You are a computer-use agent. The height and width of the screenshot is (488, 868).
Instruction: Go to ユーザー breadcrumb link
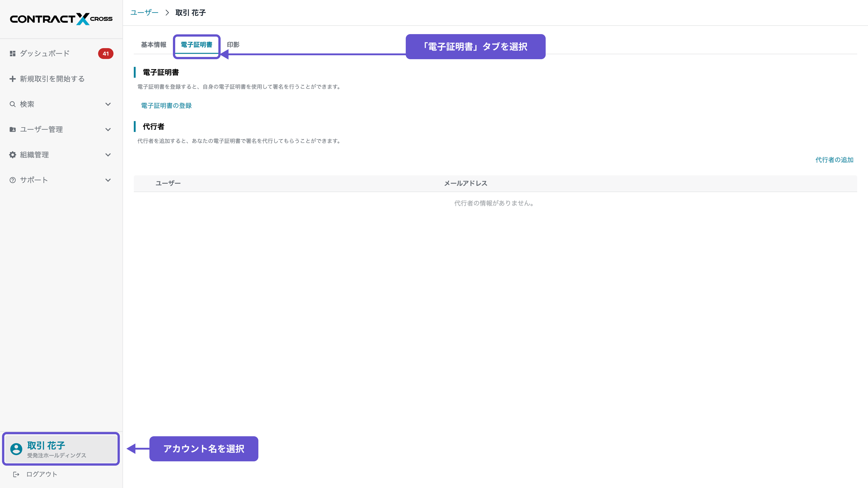click(144, 12)
